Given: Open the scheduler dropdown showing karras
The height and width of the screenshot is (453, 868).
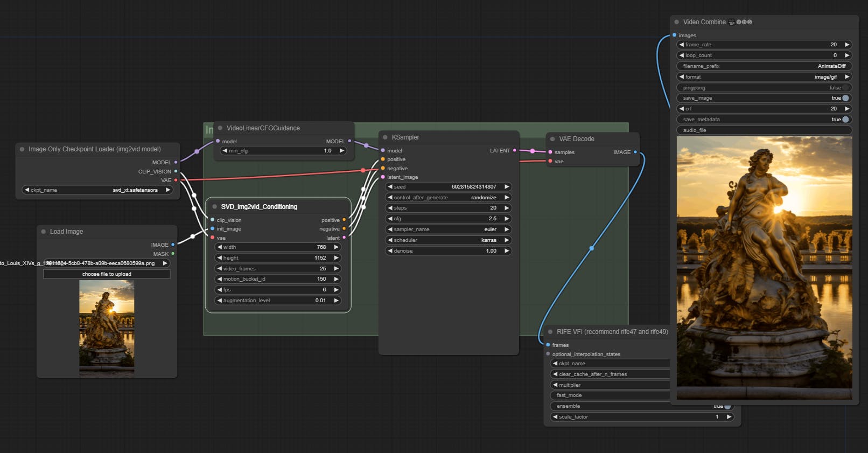Looking at the screenshot, I should click(448, 240).
